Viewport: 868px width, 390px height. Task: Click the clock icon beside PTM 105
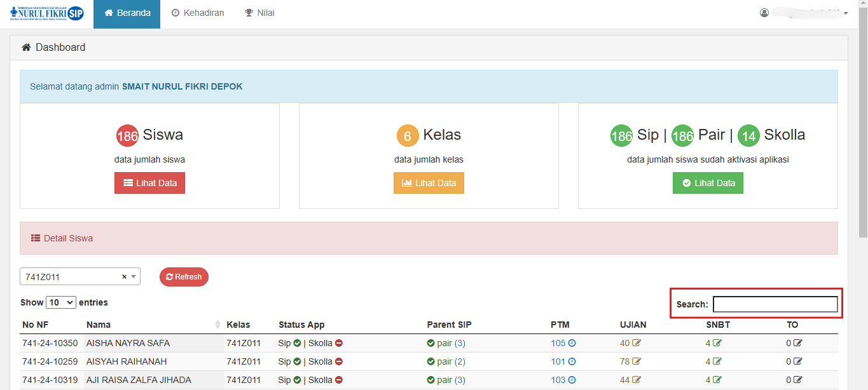click(x=572, y=344)
